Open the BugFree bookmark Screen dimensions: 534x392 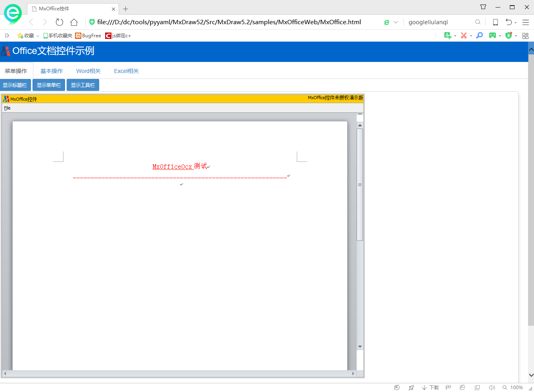click(x=88, y=36)
